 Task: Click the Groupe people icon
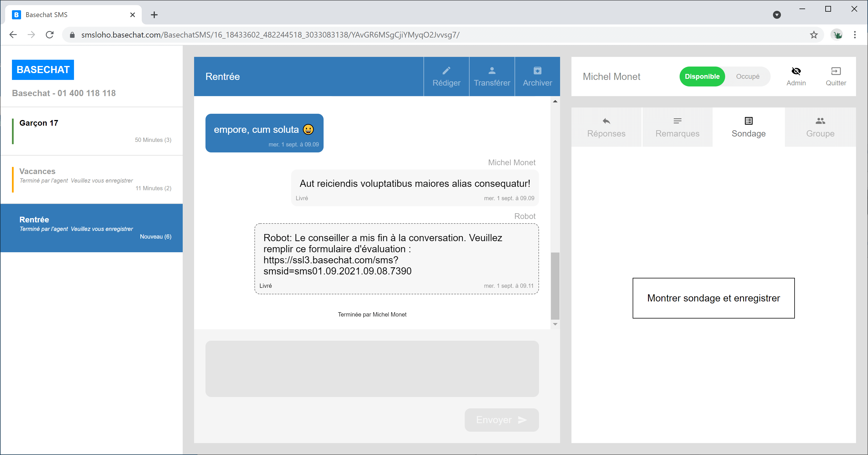point(820,121)
